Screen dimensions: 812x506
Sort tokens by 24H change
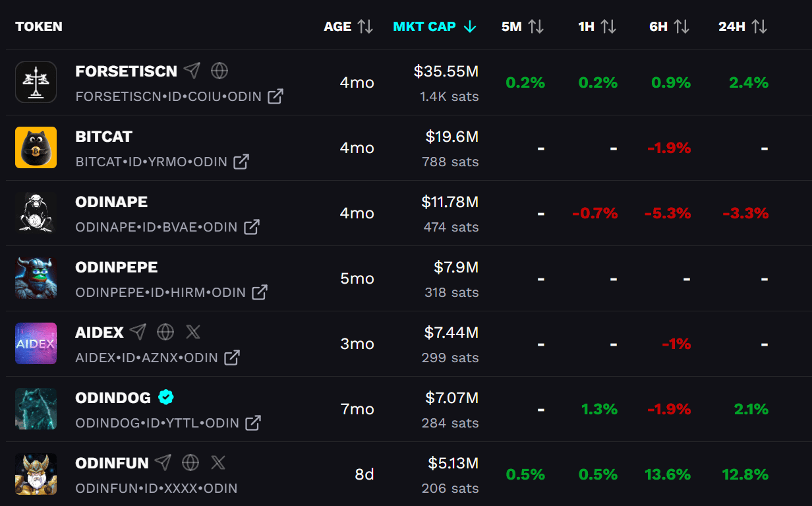click(743, 26)
